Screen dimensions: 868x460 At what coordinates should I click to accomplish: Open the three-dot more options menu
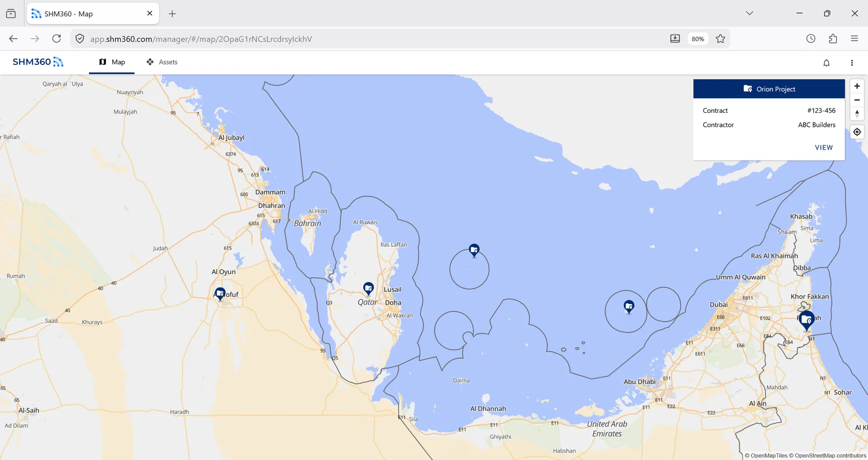[852, 63]
